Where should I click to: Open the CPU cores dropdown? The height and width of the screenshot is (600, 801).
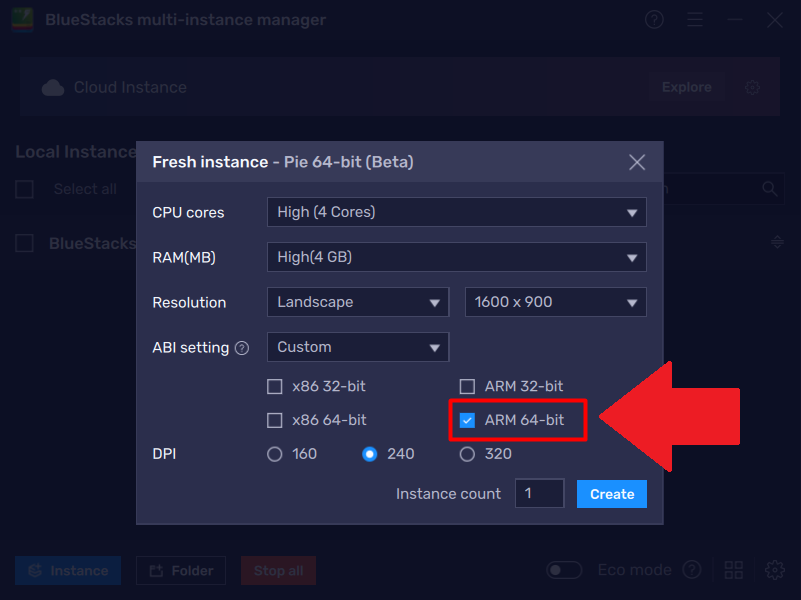tap(457, 212)
